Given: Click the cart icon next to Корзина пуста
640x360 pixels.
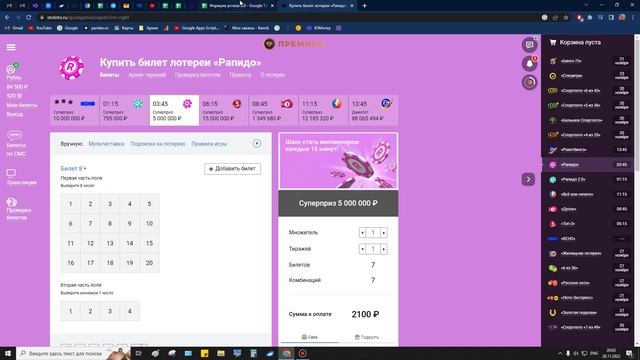Looking at the screenshot, I should (553, 42).
